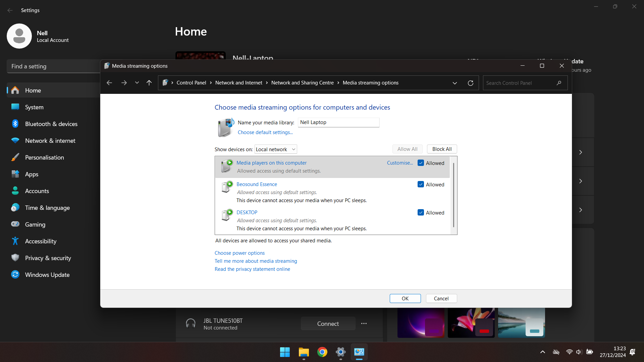Screen dimensions: 644x362
Task: Toggle the Allowed checkbox for DESKTOP device
Action: pos(420,213)
